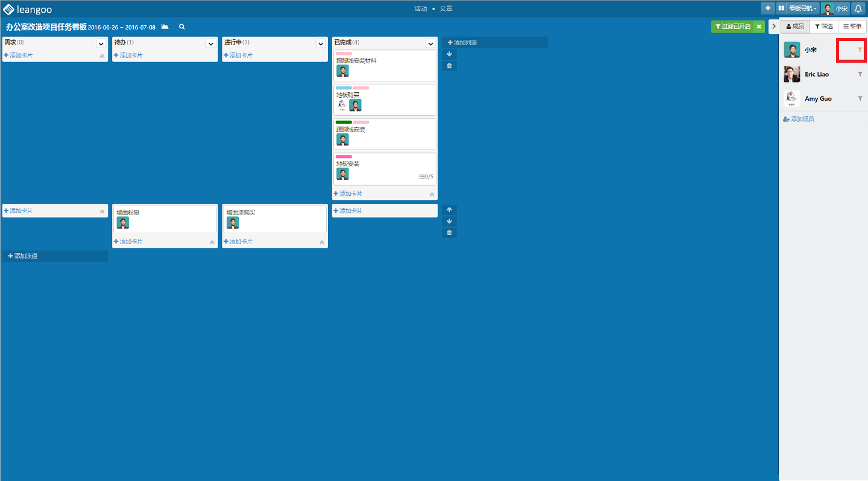Expand the 需求 list dropdown menu
This screenshot has height=481, width=868.
point(101,43)
